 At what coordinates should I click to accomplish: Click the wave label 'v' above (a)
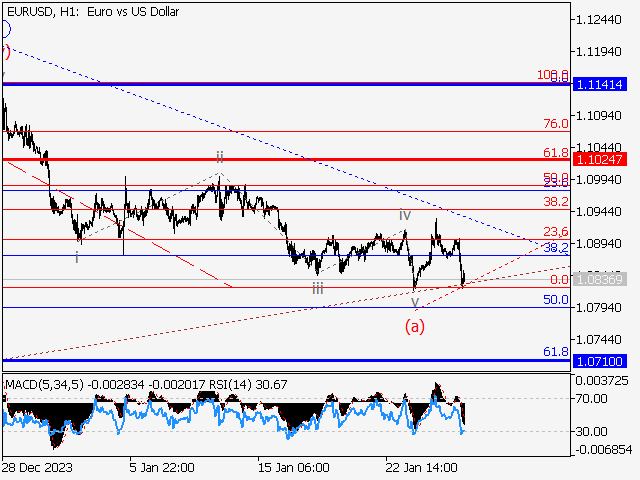[415, 302]
